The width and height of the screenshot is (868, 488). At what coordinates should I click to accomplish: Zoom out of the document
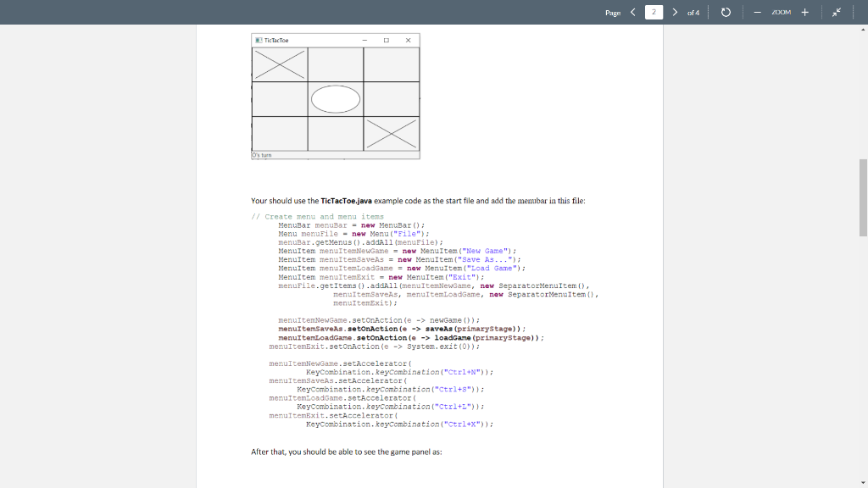755,13
